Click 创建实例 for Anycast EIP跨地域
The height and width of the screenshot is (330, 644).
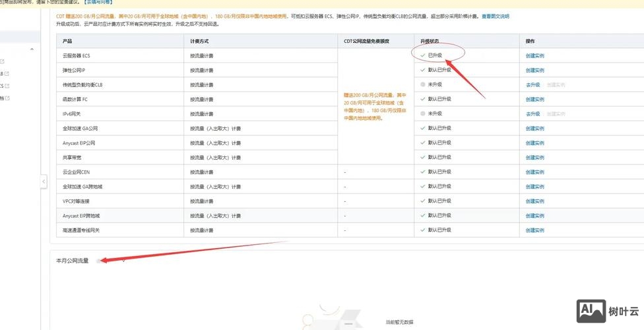[x=534, y=216]
